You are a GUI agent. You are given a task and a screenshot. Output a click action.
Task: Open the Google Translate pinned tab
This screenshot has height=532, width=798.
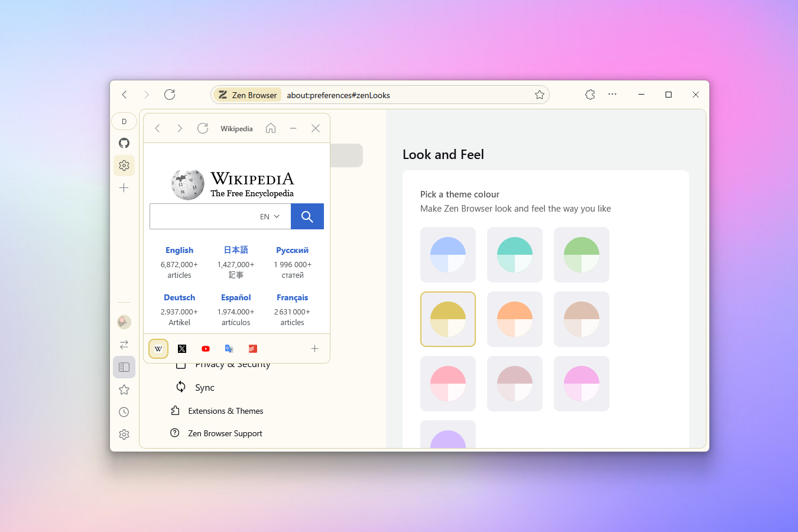[229, 349]
